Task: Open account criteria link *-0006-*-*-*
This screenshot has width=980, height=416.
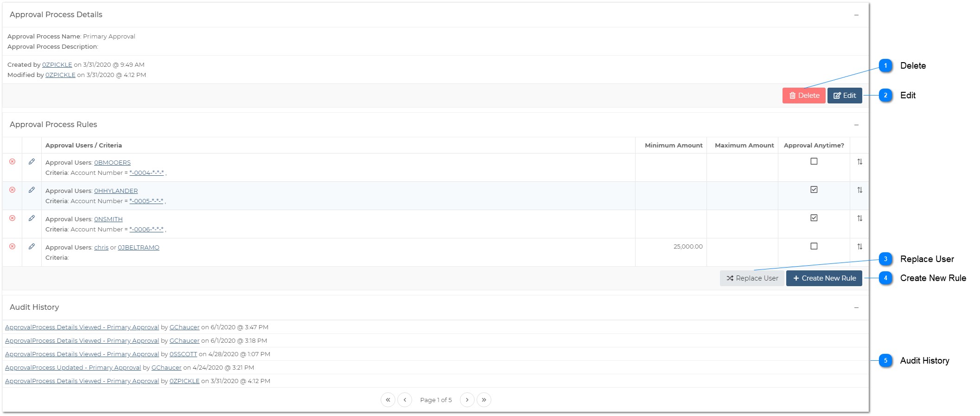Action: click(x=146, y=230)
